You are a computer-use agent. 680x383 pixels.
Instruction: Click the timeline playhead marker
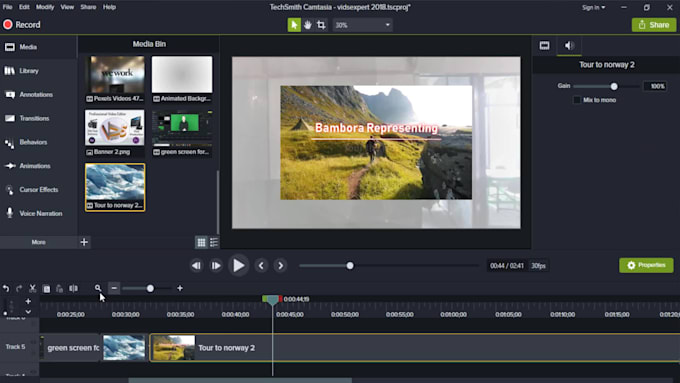pyautogui.click(x=272, y=299)
